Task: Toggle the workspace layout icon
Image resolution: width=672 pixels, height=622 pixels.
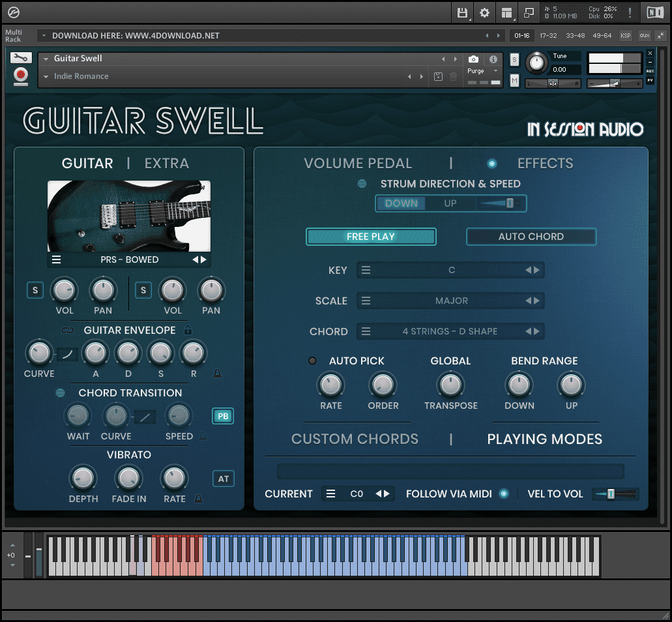Action: coord(506,13)
